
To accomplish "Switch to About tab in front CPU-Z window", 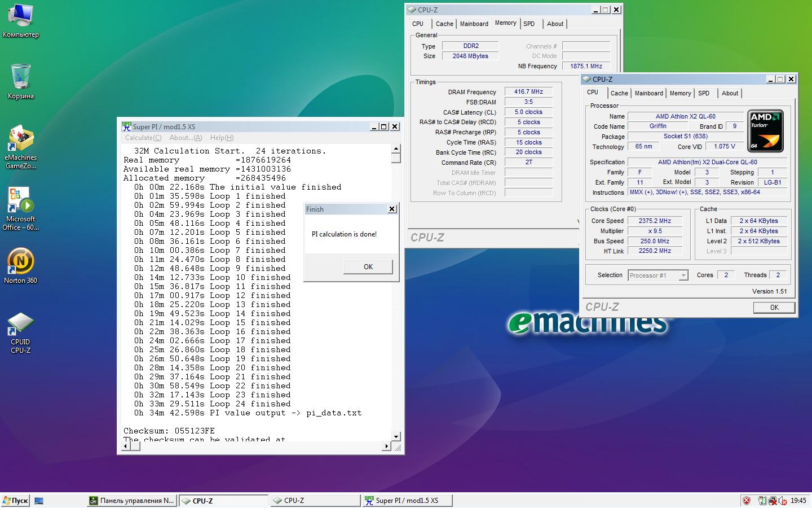I will tap(730, 94).
